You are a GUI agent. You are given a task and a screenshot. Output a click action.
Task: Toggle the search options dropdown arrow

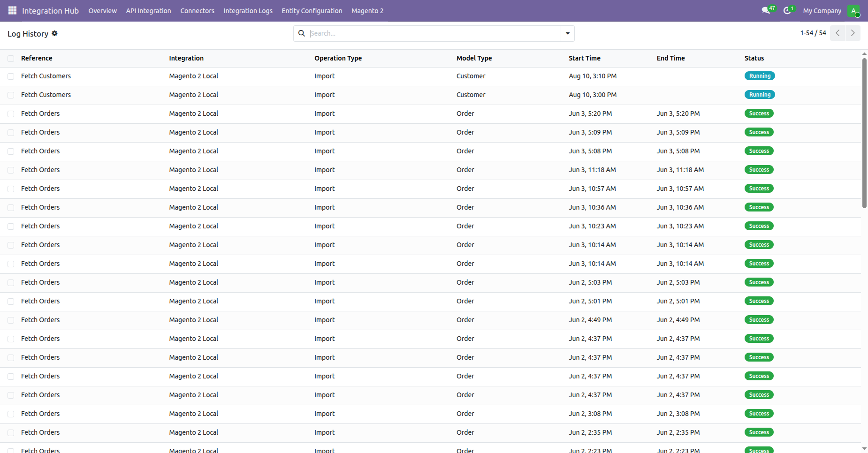[568, 33]
